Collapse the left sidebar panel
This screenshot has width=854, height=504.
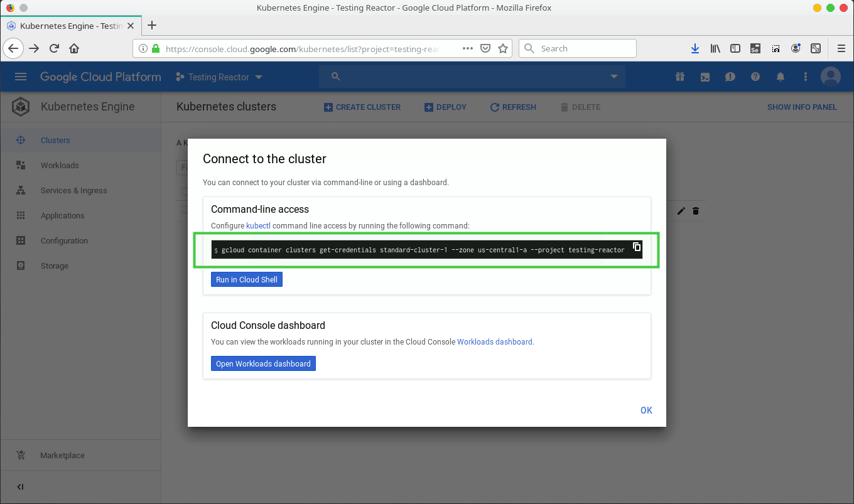coord(20,487)
